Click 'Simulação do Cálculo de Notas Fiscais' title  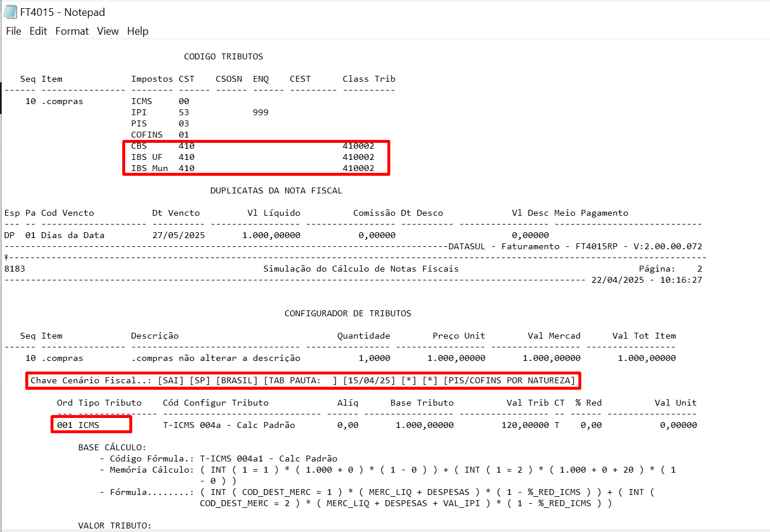click(361, 269)
